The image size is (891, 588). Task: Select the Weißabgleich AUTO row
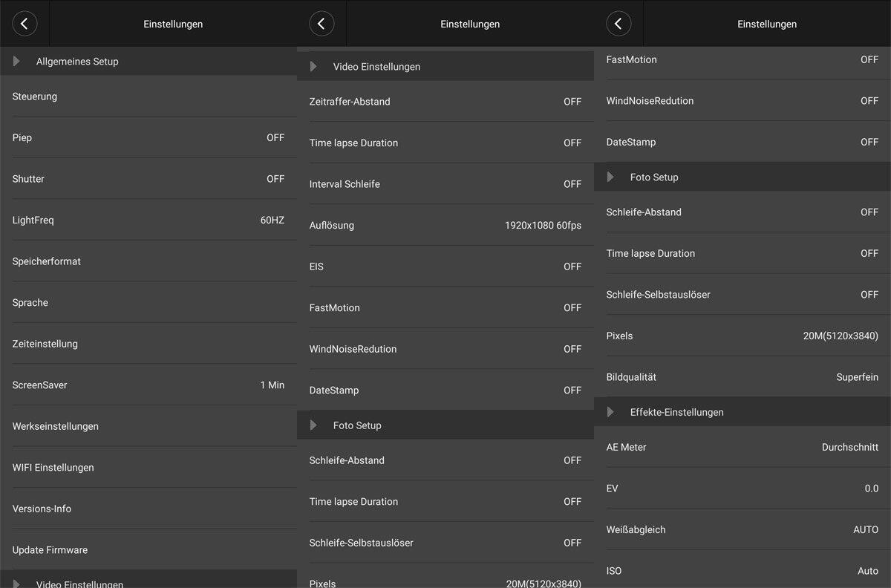[742, 530]
